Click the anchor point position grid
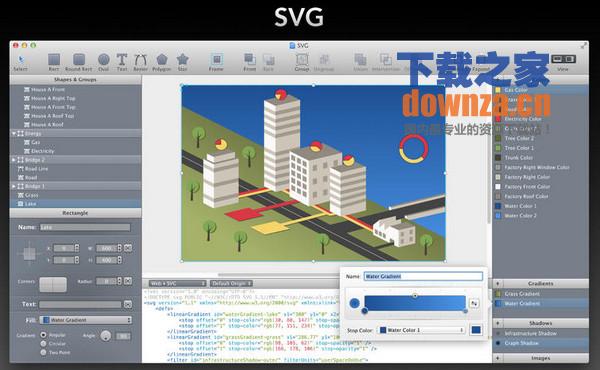 coord(29,253)
